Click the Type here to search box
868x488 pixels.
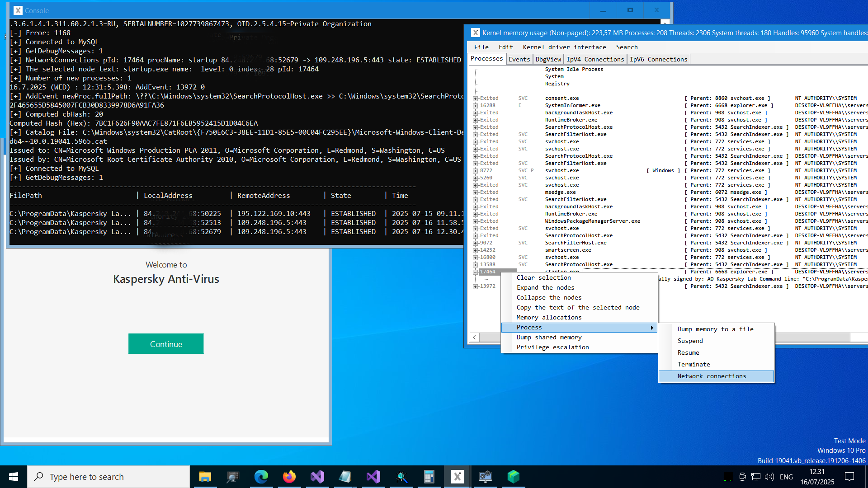(108, 477)
